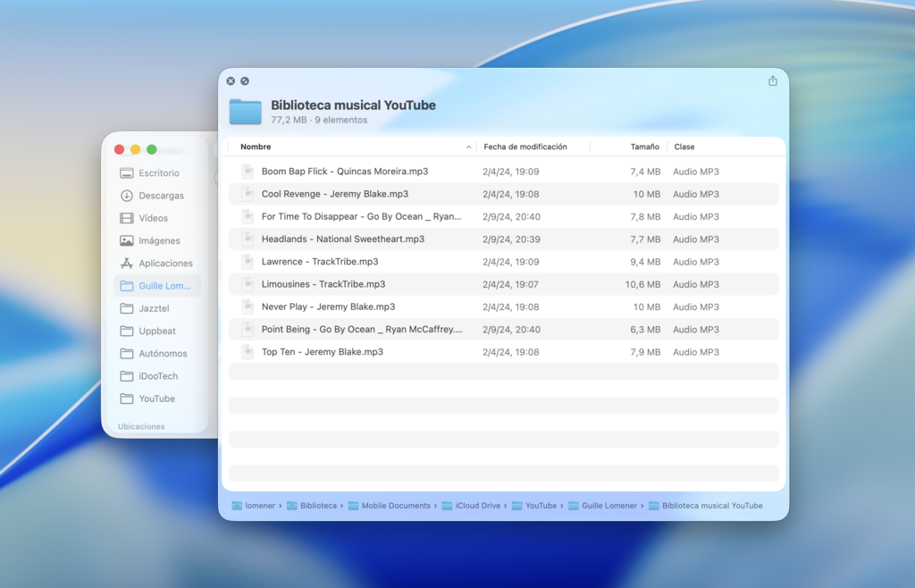Click the Autónomos folder icon in sidebar
Image resolution: width=915 pixels, height=588 pixels.
point(127,354)
